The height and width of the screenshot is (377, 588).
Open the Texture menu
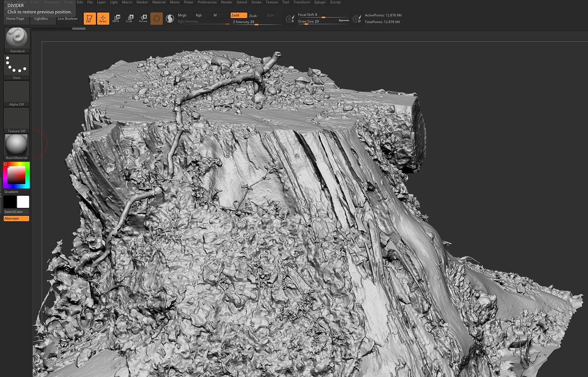(x=271, y=2)
